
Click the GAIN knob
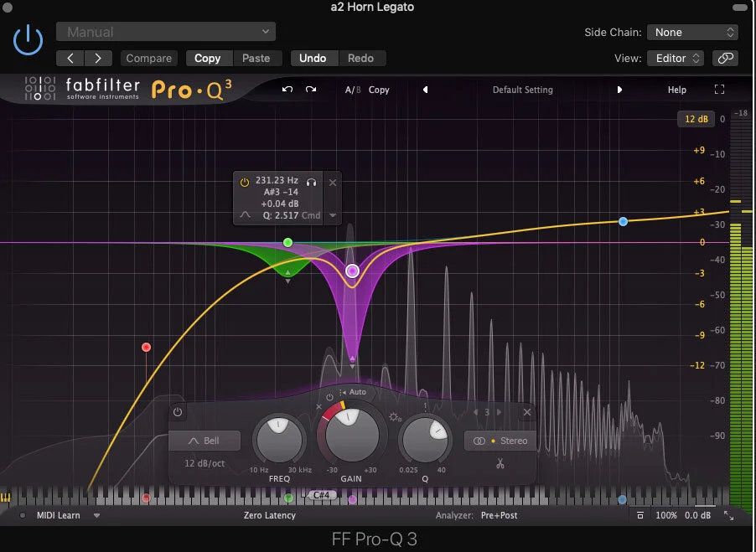click(351, 436)
